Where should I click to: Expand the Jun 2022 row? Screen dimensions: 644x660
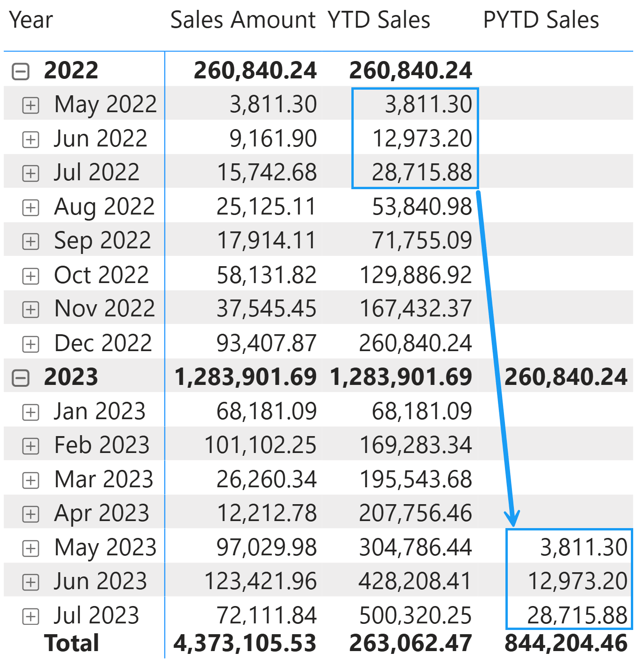click(31, 139)
